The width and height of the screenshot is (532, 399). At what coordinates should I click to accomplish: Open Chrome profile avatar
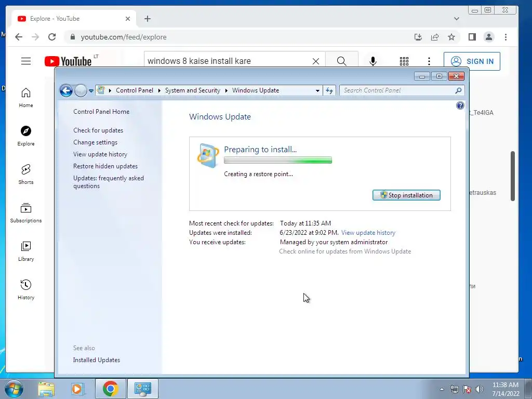[489, 37]
